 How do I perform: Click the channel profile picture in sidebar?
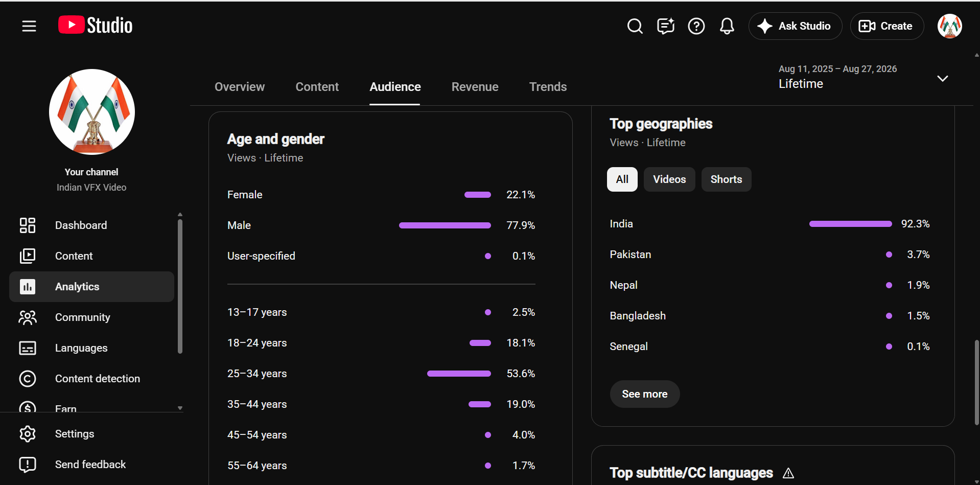(x=92, y=112)
